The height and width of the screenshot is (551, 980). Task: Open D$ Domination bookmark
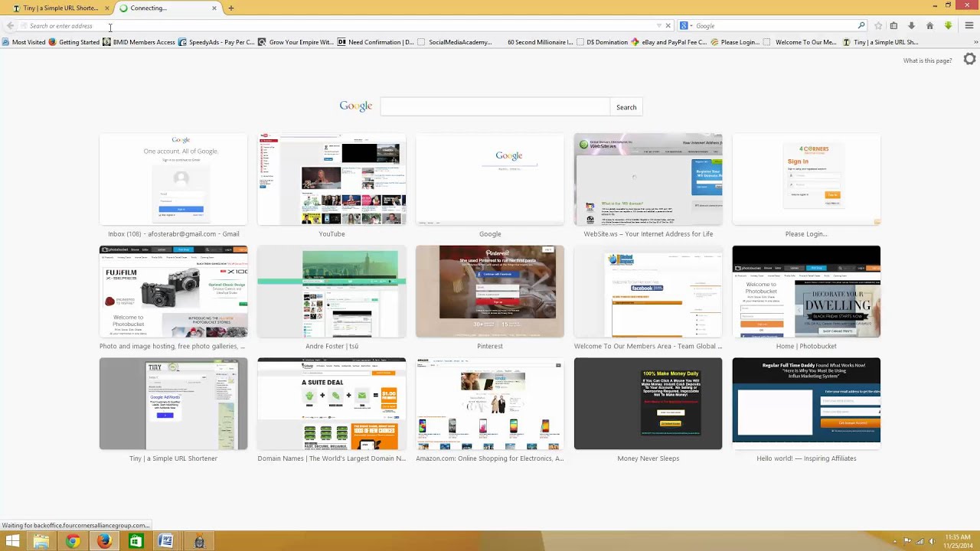tap(602, 42)
